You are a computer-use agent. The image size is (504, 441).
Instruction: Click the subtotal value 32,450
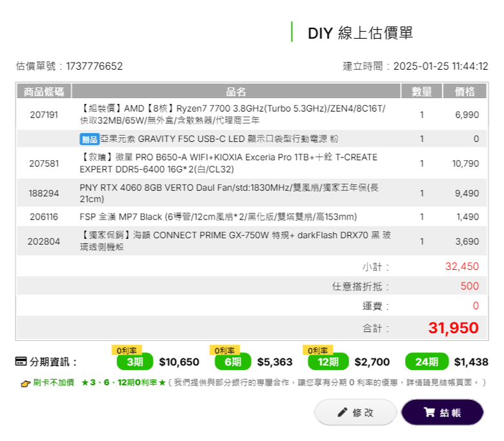tap(462, 266)
